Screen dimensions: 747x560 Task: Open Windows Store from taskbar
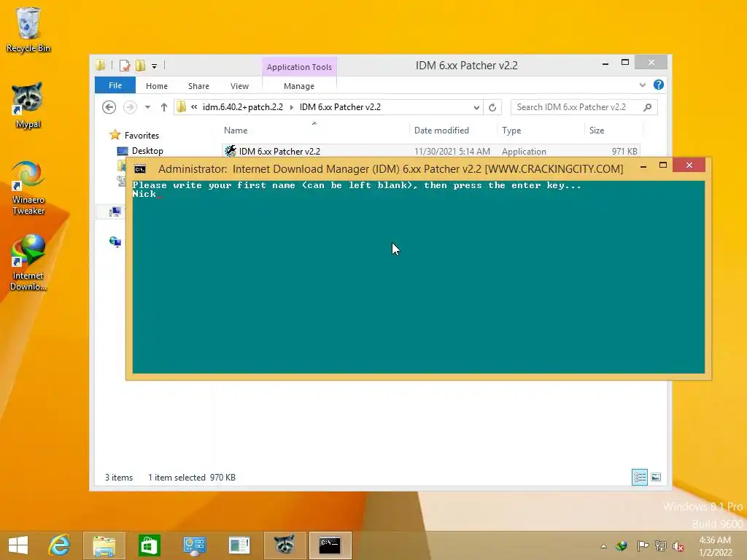pyautogui.click(x=149, y=545)
